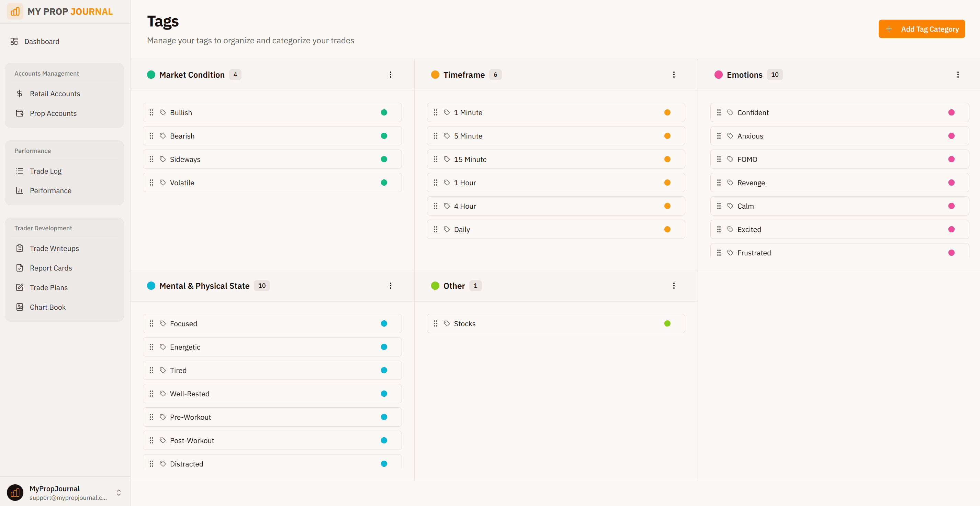Expand the MyPropJournal account switcher

(x=119, y=493)
